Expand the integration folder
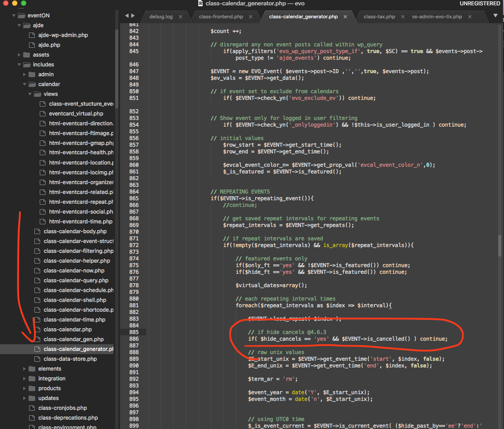 (25, 379)
